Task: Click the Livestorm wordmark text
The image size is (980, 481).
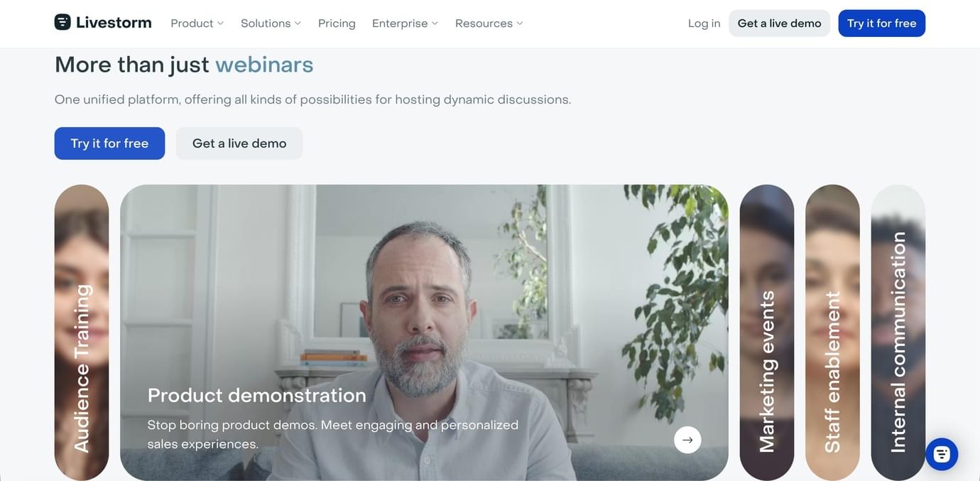Action: click(114, 23)
